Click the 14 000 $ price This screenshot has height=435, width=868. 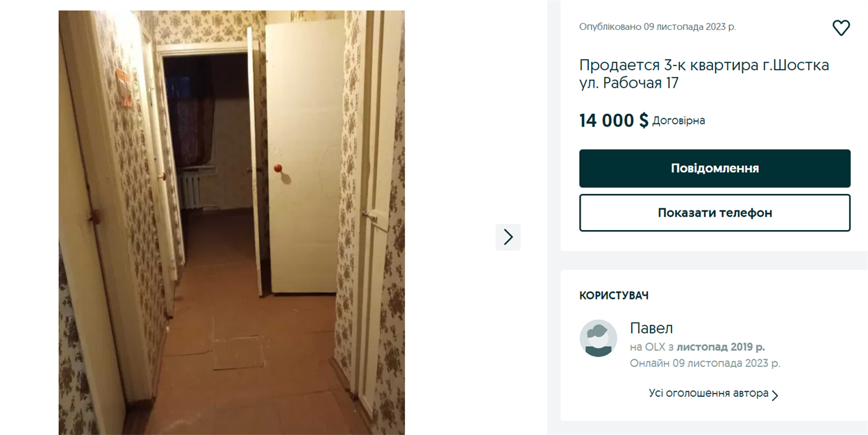(x=614, y=120)
